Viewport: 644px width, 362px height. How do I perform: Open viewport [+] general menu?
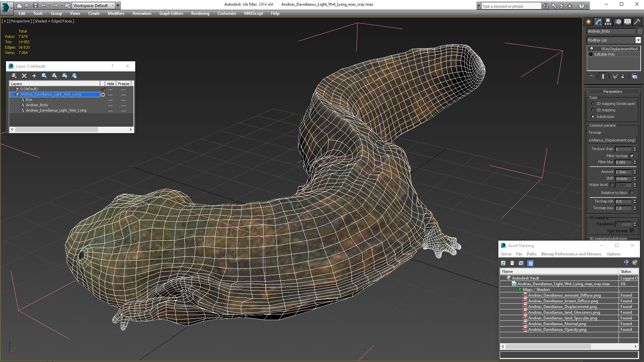click(5, 21)
